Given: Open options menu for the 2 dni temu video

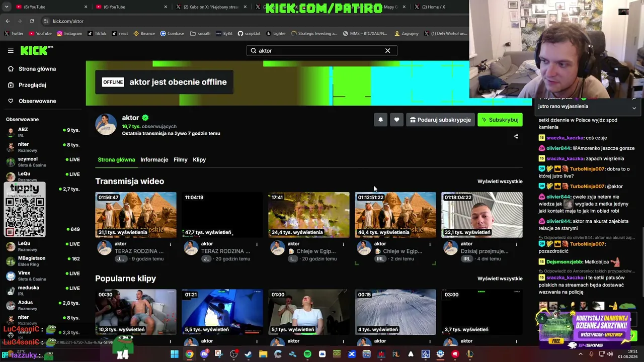Looking at the screenshot, I should coord(430,244).
